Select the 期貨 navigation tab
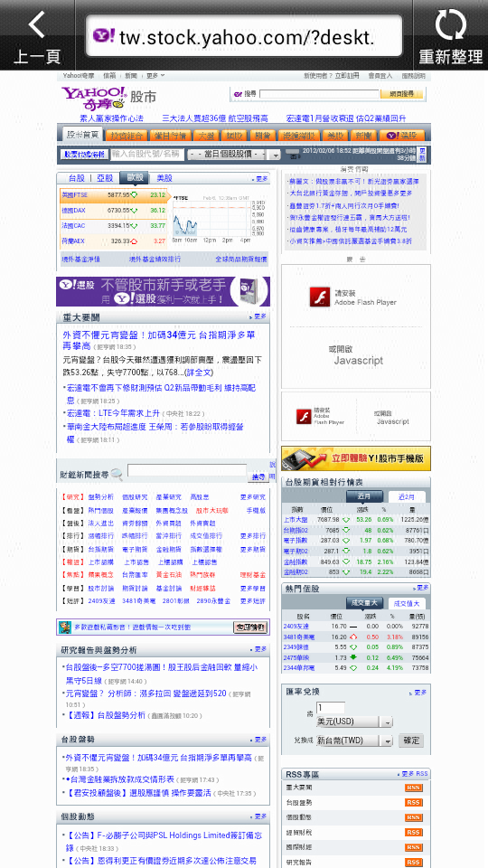Viewport: 488px width, 868px height. [262, 136]
